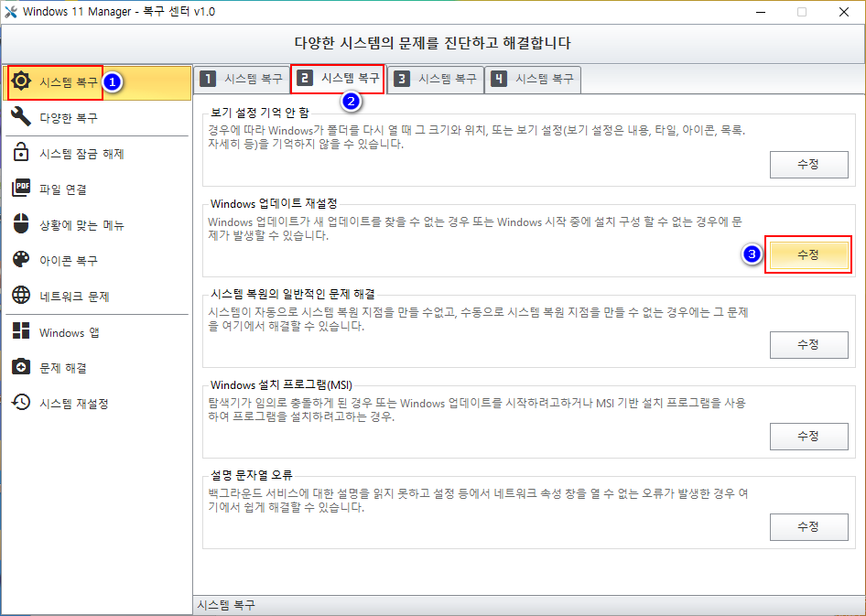Click 수정 for Windows 업데이트 재설정

[808, 255]
